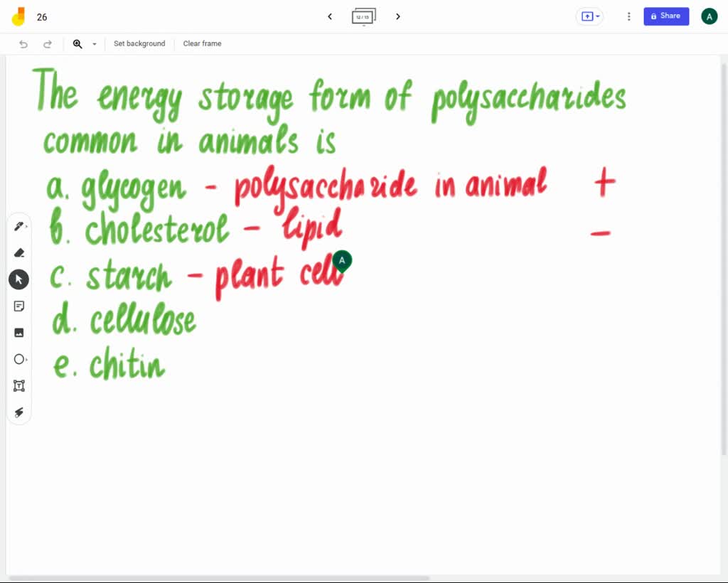Viewport: 728px width, 583px height.
Task: Click Clear frame
Action: click(x=202, y=43)
